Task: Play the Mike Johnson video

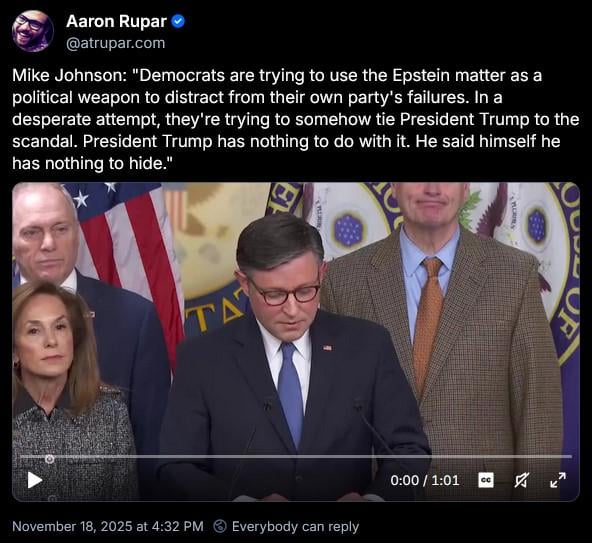Action: (35, 480)
